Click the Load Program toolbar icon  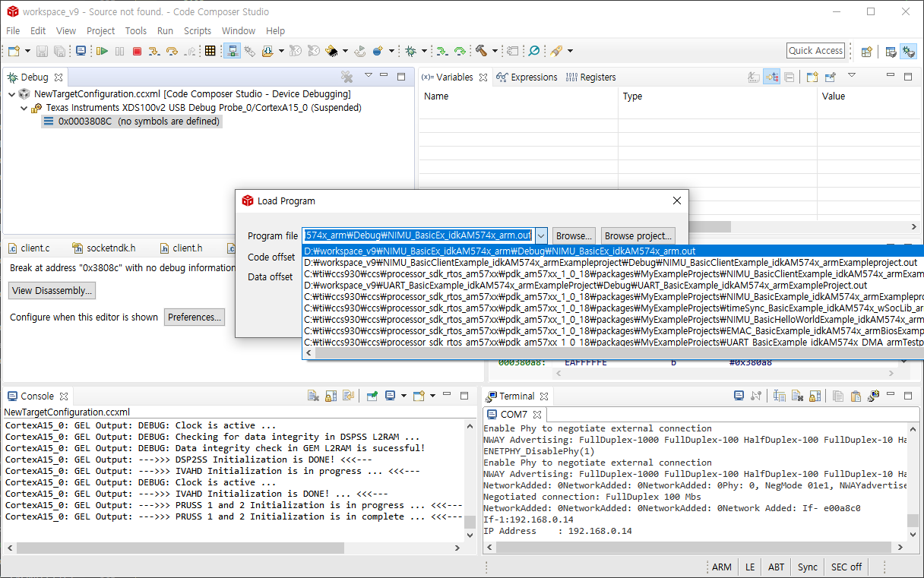point(268,51)
